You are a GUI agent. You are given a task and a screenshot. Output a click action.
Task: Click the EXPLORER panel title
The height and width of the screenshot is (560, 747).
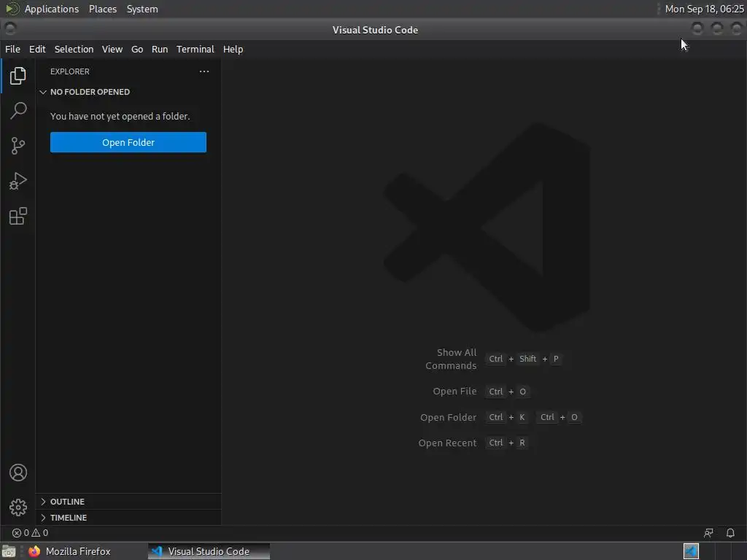[x=69, y=71]
